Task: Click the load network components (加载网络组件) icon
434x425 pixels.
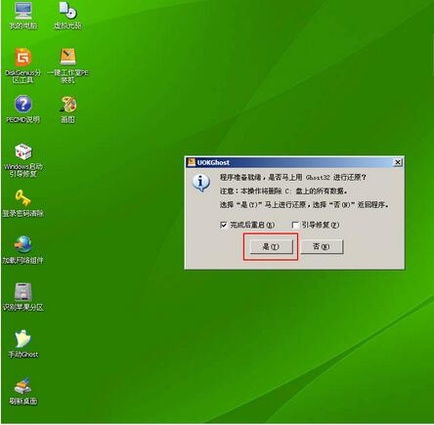Action: click(x=23, y=250)
